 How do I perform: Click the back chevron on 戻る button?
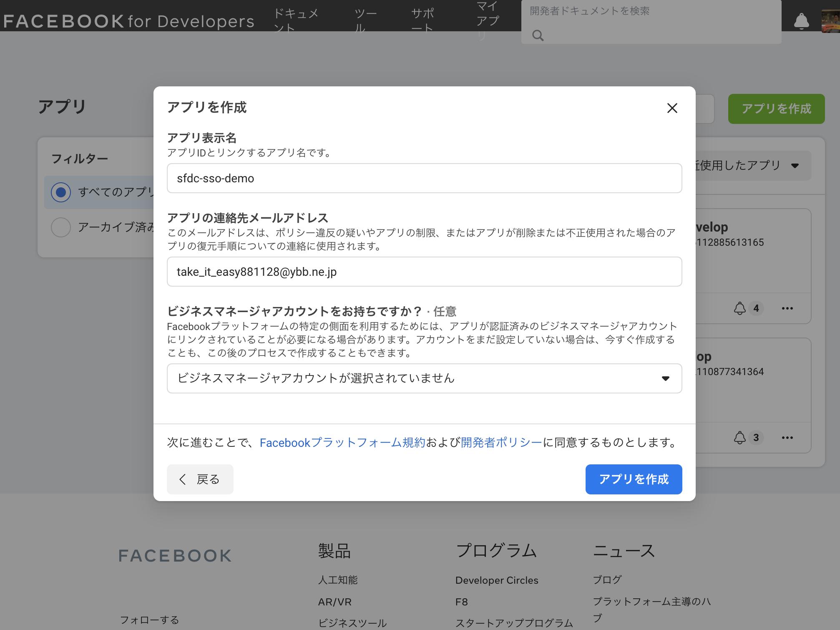(x=182, y=479)
